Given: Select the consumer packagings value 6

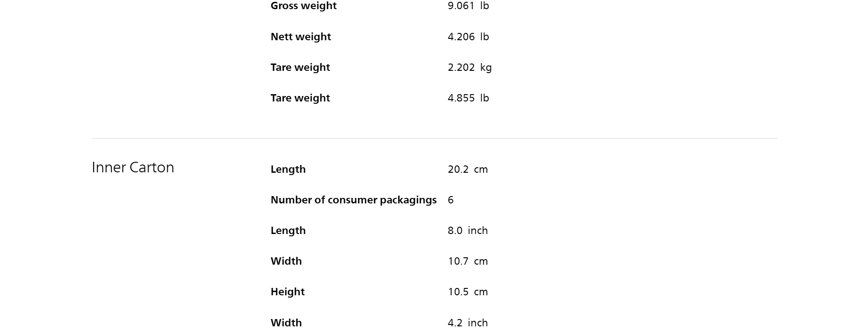Looking at the screenshot, I should (451, 200).
